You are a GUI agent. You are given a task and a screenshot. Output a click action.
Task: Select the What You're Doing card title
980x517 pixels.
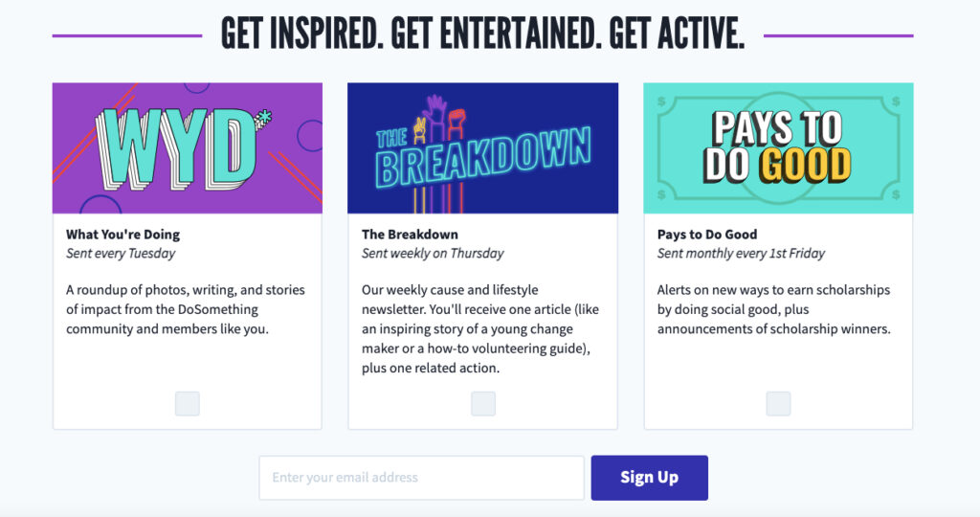[123, 235]
